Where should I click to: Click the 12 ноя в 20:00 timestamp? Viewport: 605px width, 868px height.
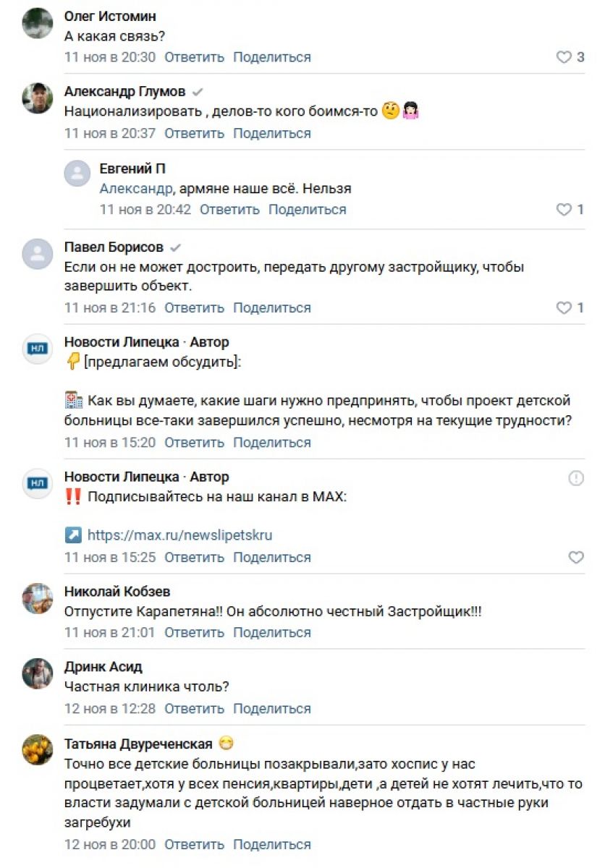click(110, 844)
